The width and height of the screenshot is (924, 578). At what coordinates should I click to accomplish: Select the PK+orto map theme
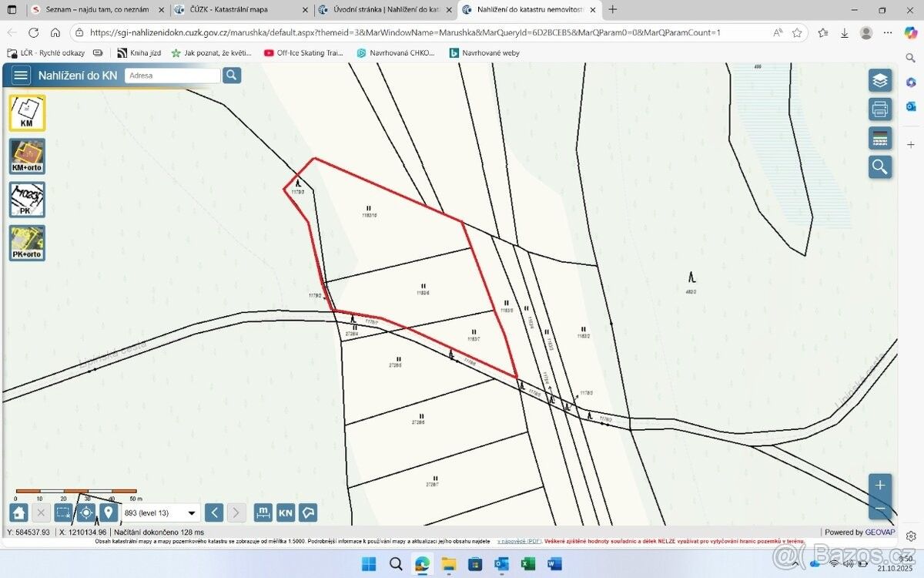pyautogui.click(x=27, y=243)
